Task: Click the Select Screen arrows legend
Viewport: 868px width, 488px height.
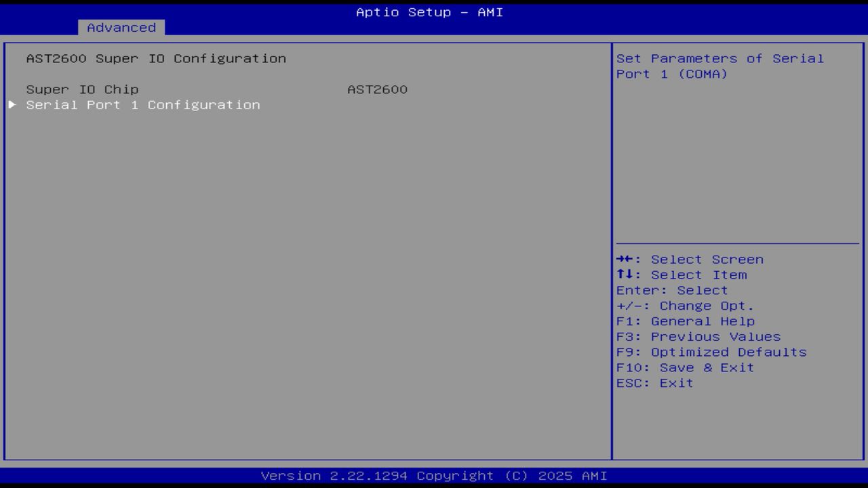Action: [690, 259]
